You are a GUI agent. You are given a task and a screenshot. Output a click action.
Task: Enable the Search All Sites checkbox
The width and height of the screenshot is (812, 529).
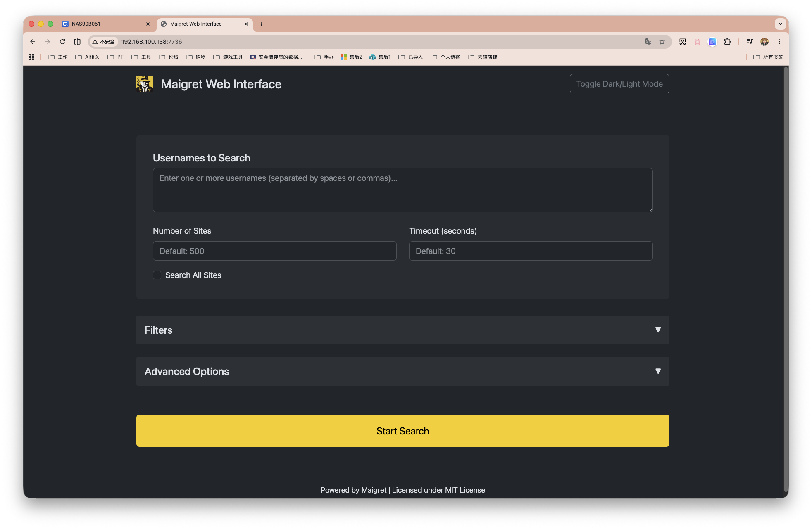157,275
